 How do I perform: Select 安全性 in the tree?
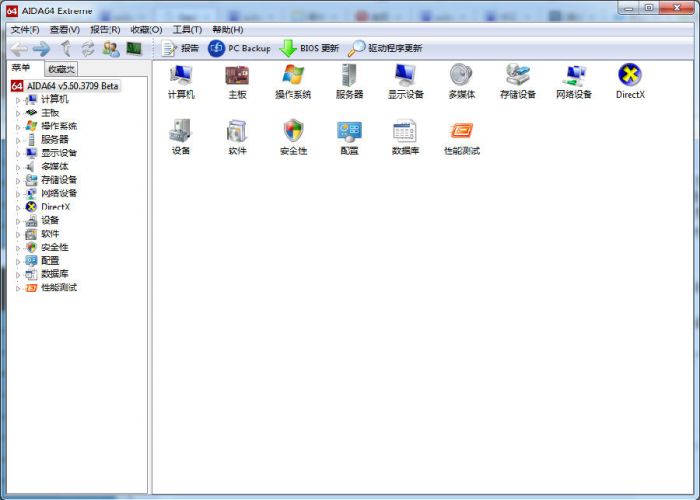click(x=55, y=247)
